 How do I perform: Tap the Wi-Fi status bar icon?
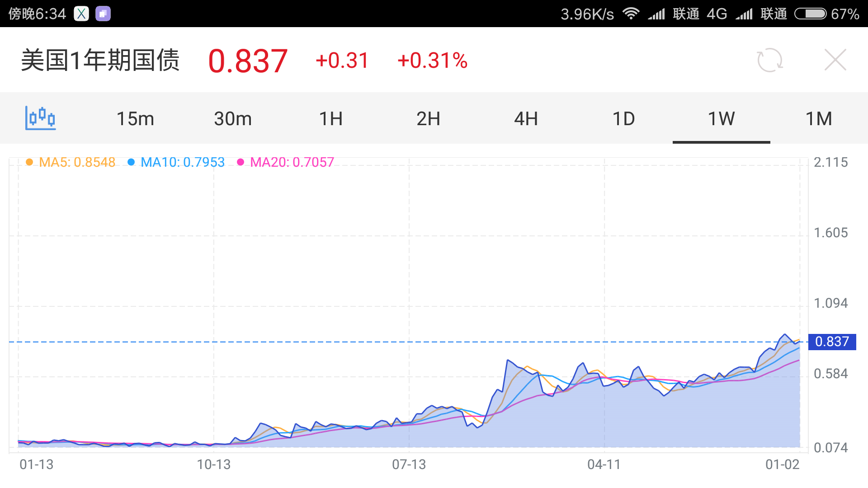coord(631,14)
